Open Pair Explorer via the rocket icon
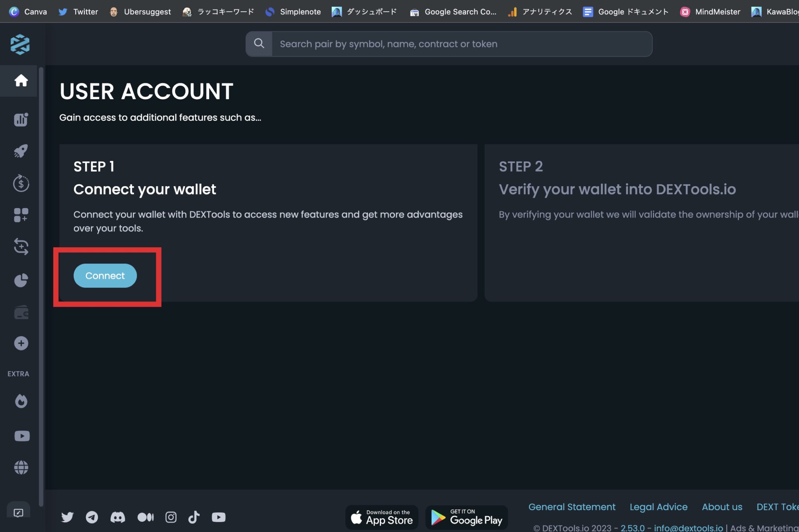799x532 pixels. tap(21, 151)
